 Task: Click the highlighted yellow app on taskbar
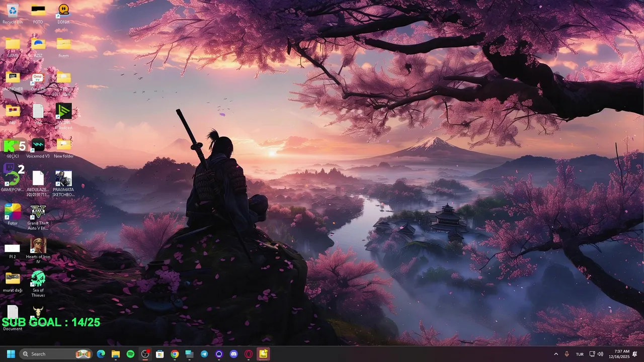[263, 354]
